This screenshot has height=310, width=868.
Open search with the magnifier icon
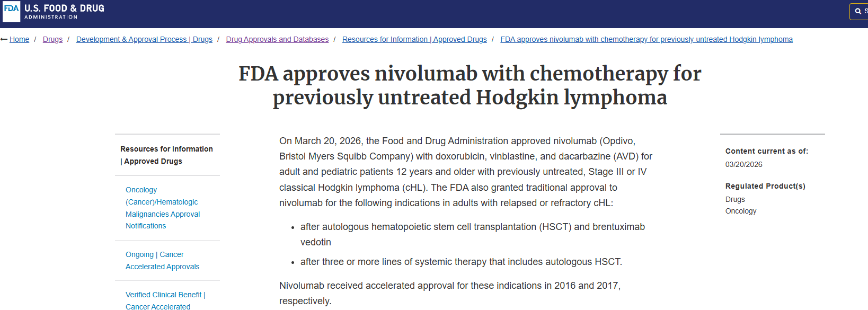point(858,11)
